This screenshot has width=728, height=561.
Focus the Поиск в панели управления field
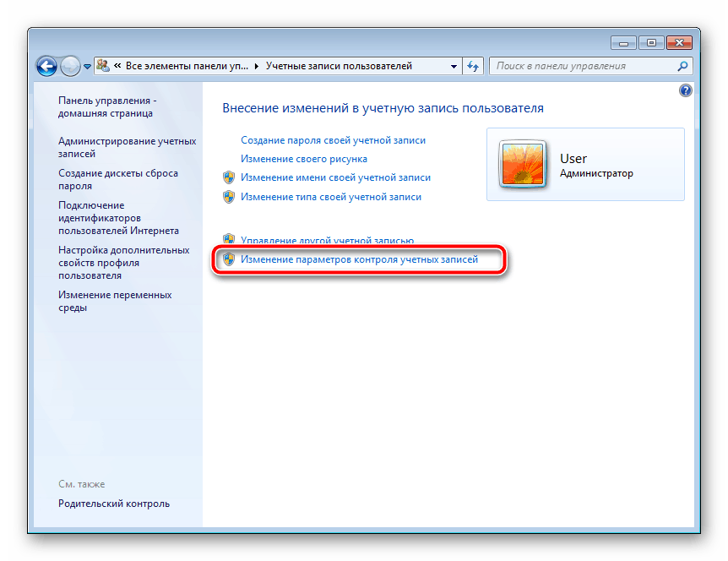(x=584, y=66)
